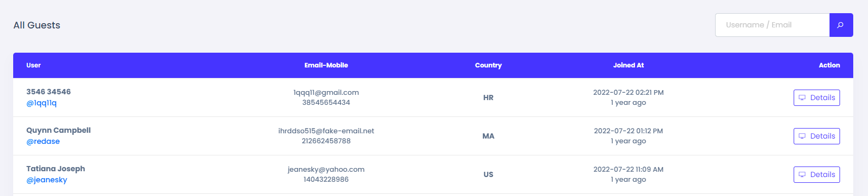Click the All Guests page heading
The image size is (868, 196).
tap(37, 25)
